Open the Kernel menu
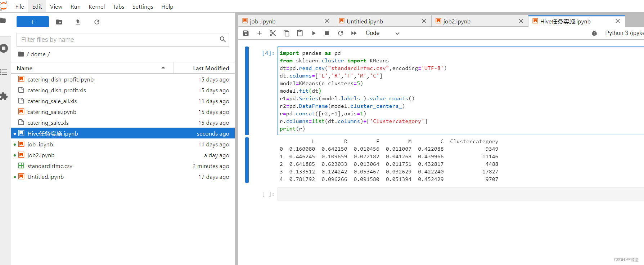 [97, 6]
